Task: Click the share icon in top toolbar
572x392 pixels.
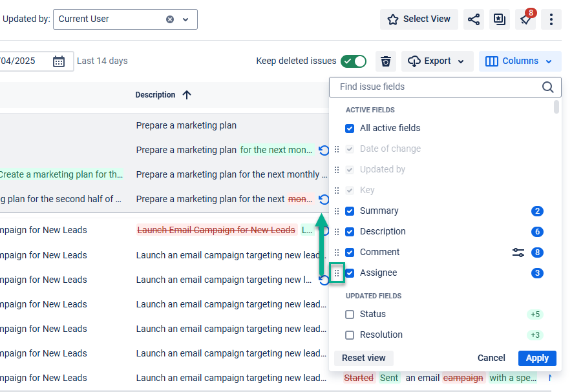Action: [x=474, y=19]
